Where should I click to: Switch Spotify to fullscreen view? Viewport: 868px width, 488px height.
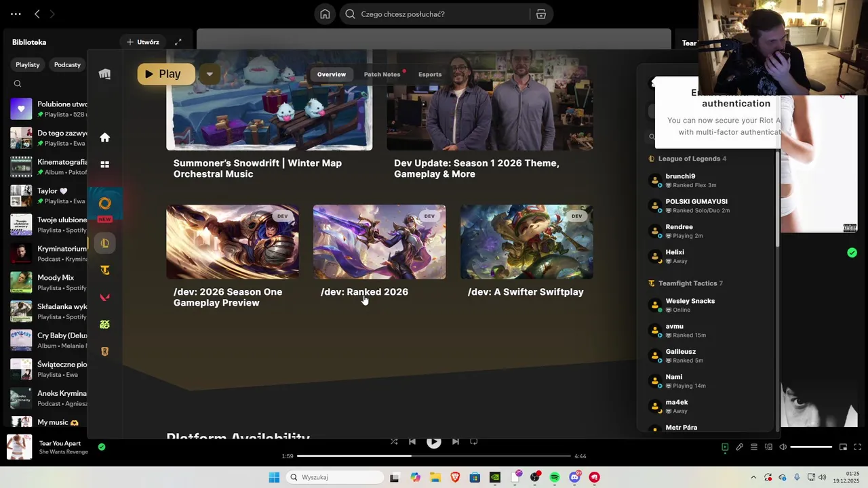pos(857,447)
